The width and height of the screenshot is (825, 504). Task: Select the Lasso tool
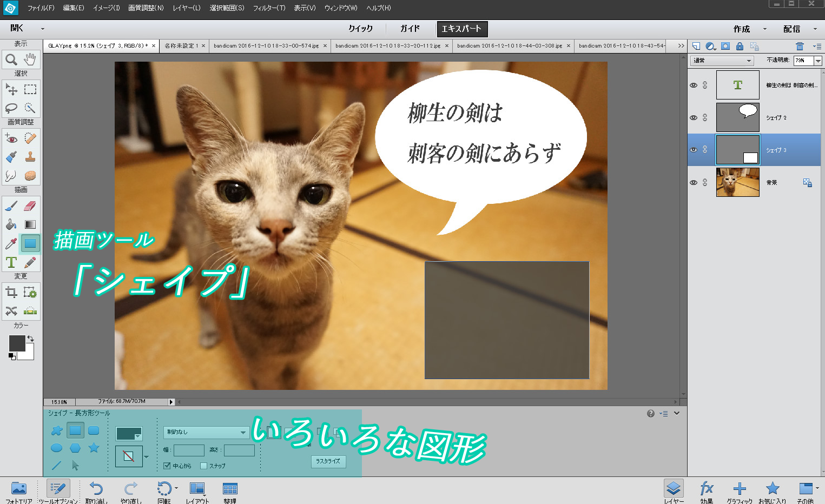pos(11,108)
